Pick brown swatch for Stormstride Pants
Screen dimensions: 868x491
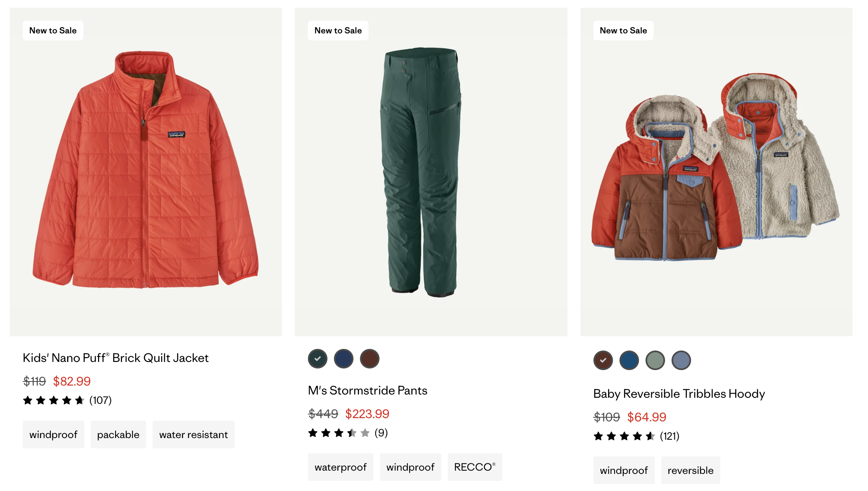tap(370, 359)
